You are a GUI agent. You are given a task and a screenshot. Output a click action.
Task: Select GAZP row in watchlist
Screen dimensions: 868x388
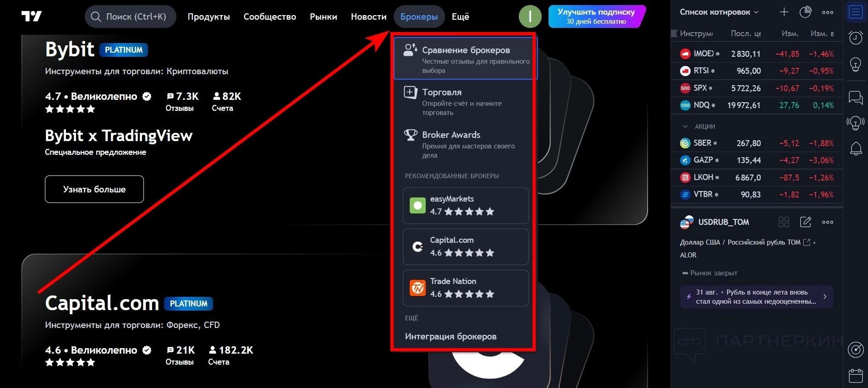[x=757, y=160]
